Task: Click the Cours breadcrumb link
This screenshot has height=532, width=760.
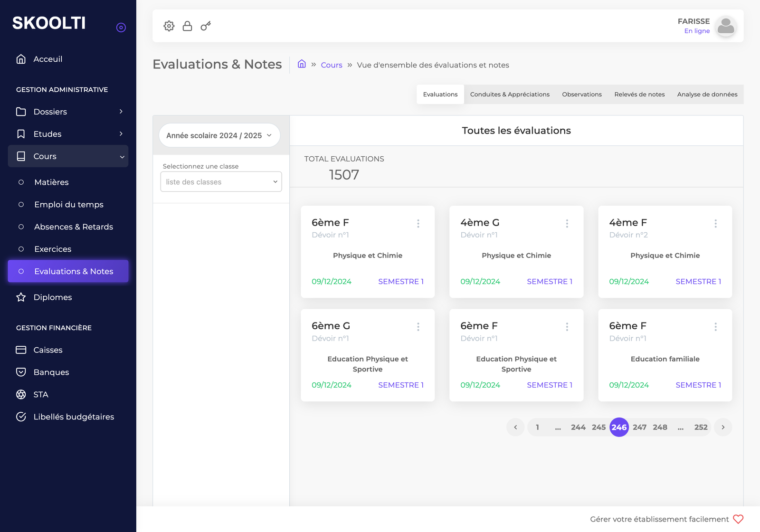Action: pyautogui.click(x=331, y=65)
